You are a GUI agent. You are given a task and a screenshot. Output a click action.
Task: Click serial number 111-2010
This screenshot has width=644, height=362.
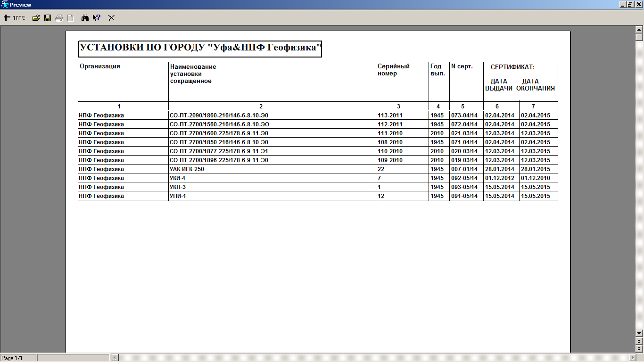390,133
